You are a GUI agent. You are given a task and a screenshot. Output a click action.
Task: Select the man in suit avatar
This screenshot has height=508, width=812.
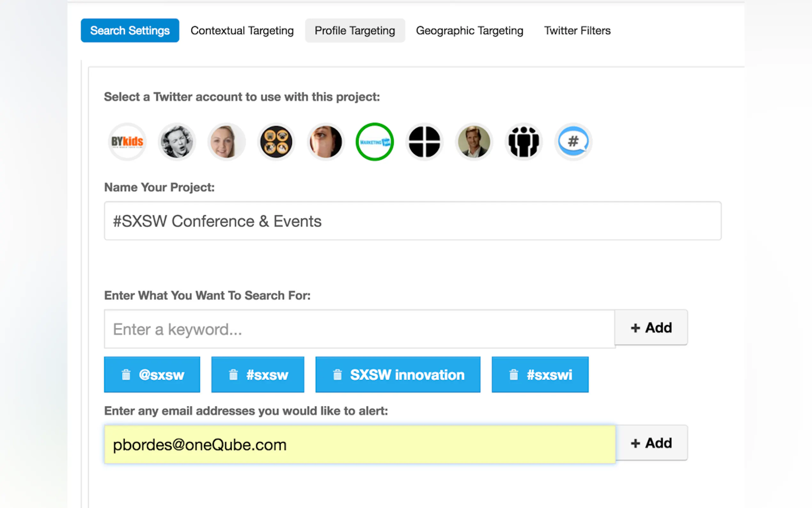coord(474,142)
